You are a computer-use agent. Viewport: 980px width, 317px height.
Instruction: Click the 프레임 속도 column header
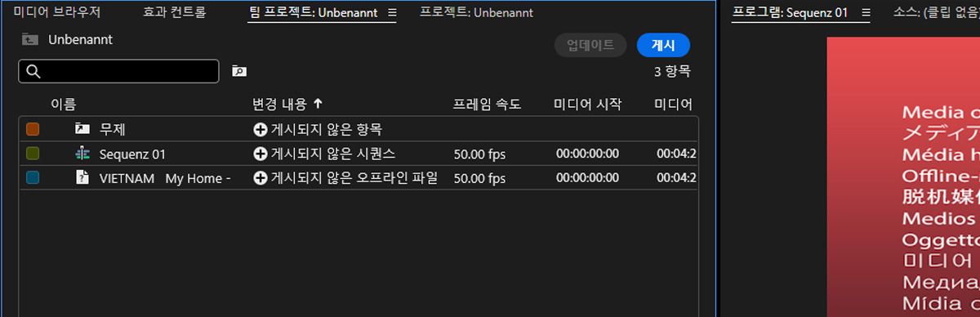[487, 104]
